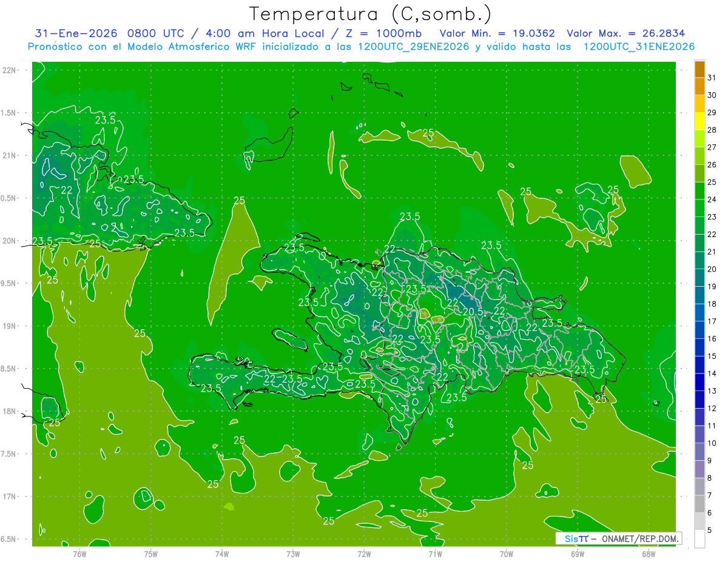Screen dimensions: 728x562
Task: Click longitude axis label '69W'
Action: click(578, 554)
